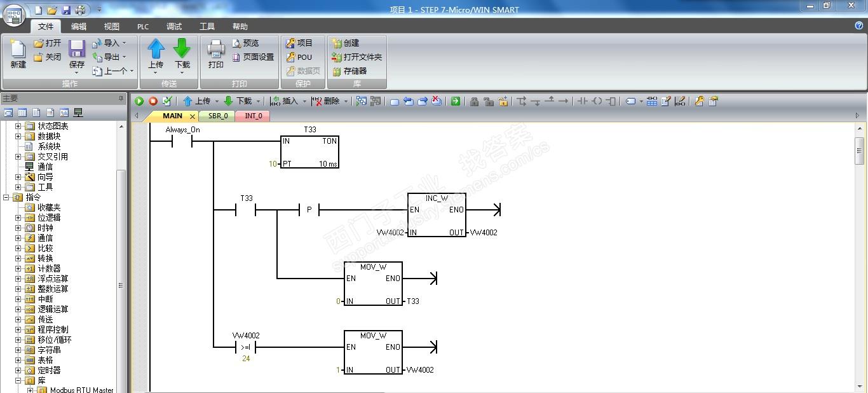Open the 帮助 ribbon tab
The image size is (868, 393).
click(x=240, y=27)
